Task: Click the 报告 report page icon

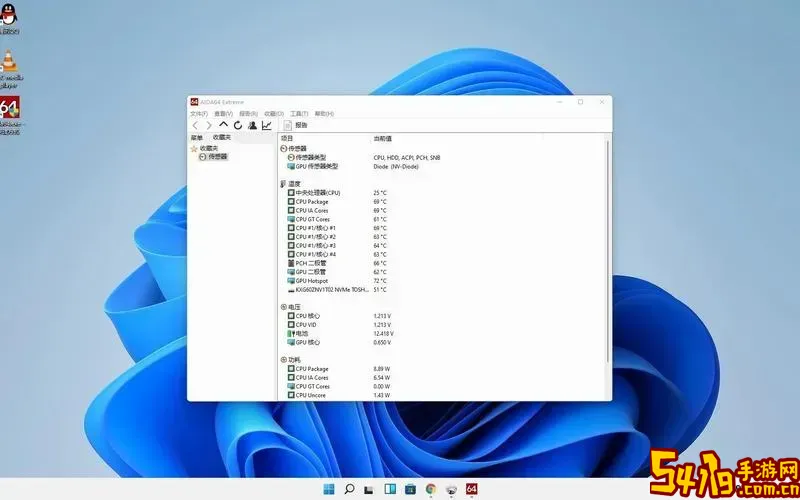Action: (x=288, y=125)
